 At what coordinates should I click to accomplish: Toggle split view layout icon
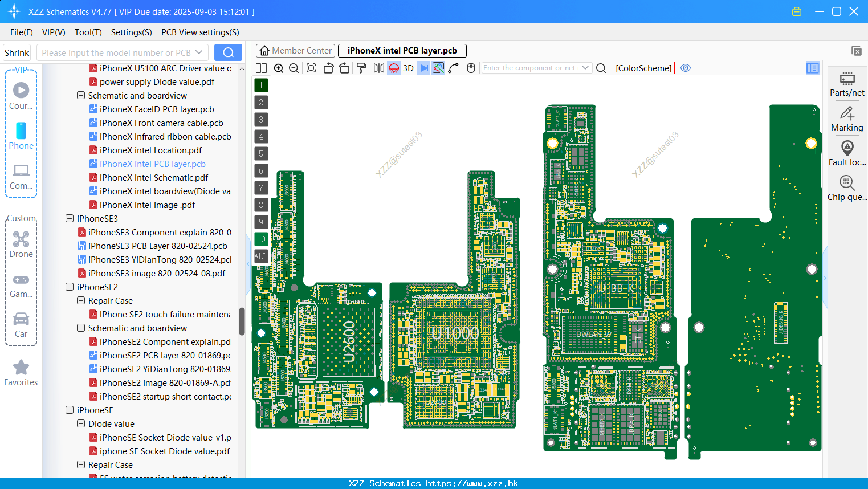coord(261,68)
